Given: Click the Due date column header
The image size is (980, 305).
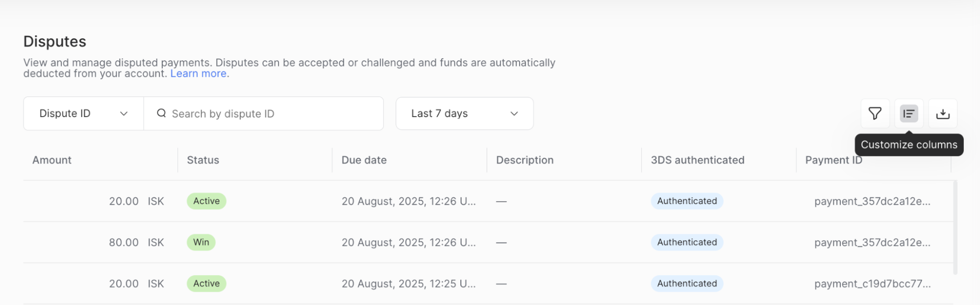Looking at the screenshot, I should [x=364, y=160].
